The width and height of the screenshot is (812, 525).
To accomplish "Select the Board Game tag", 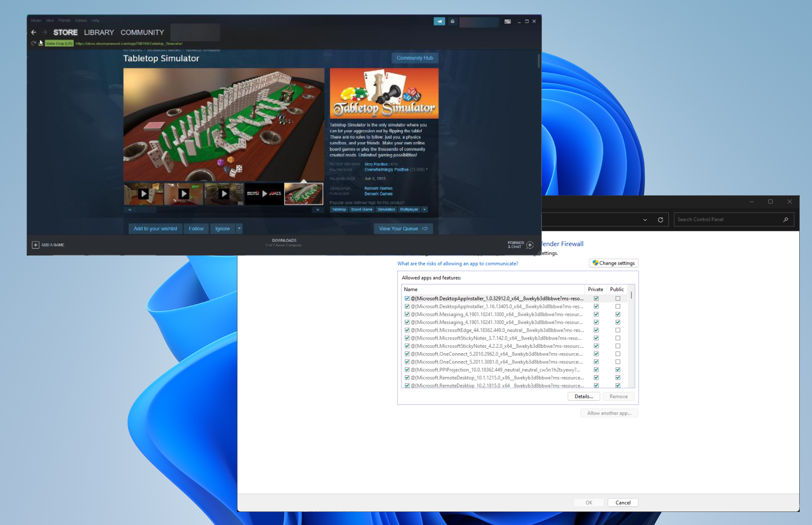I will pyautogui.click(x=362, y=210).
